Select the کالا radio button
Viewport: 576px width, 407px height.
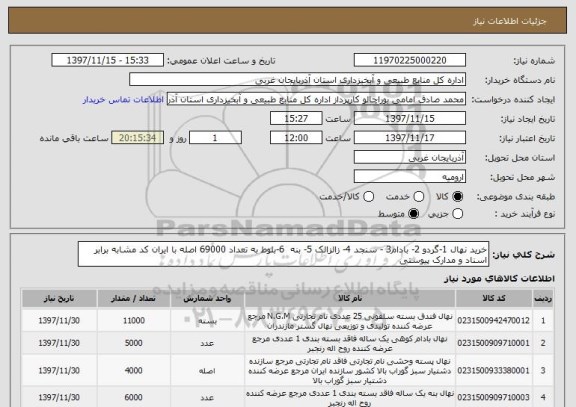click(457, 197)
